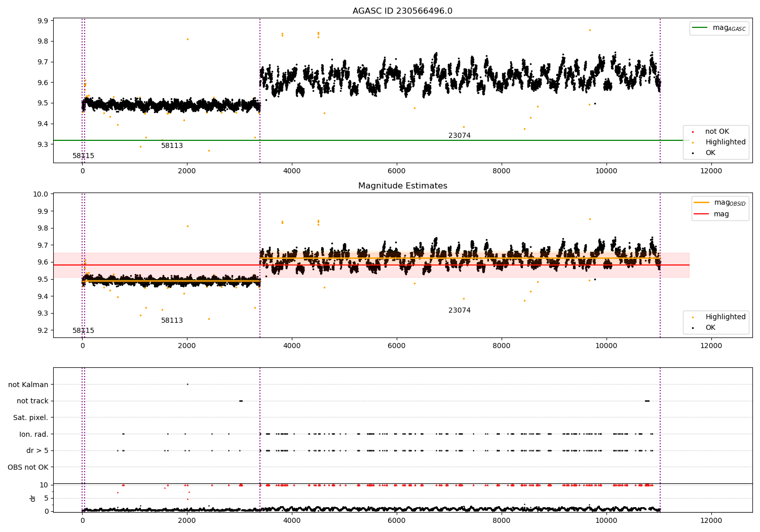Click the 'not Kalman' axis label
This screenshot has height=532, width=760.
[28, 385]
